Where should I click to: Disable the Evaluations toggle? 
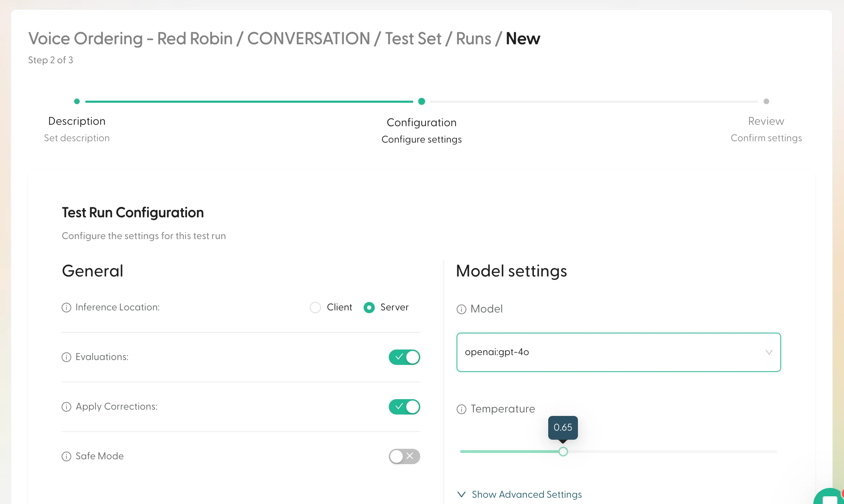tap(404, 357)
